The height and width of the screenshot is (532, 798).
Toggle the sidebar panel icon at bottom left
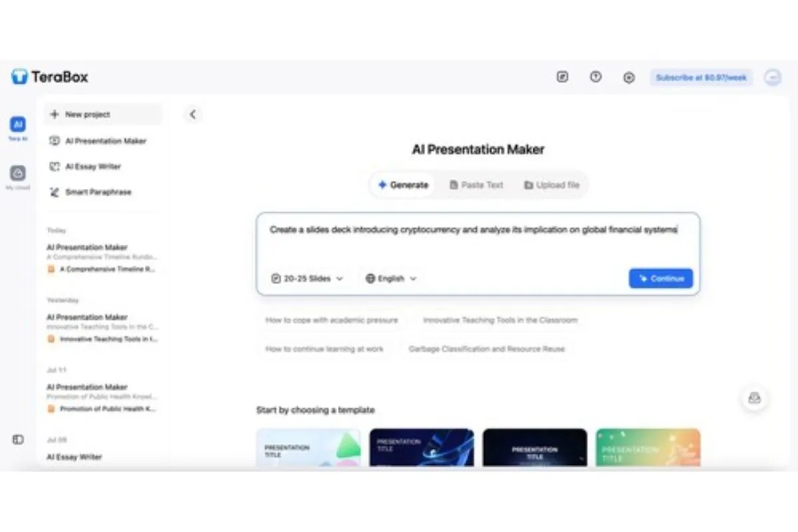tap(18, 440)
